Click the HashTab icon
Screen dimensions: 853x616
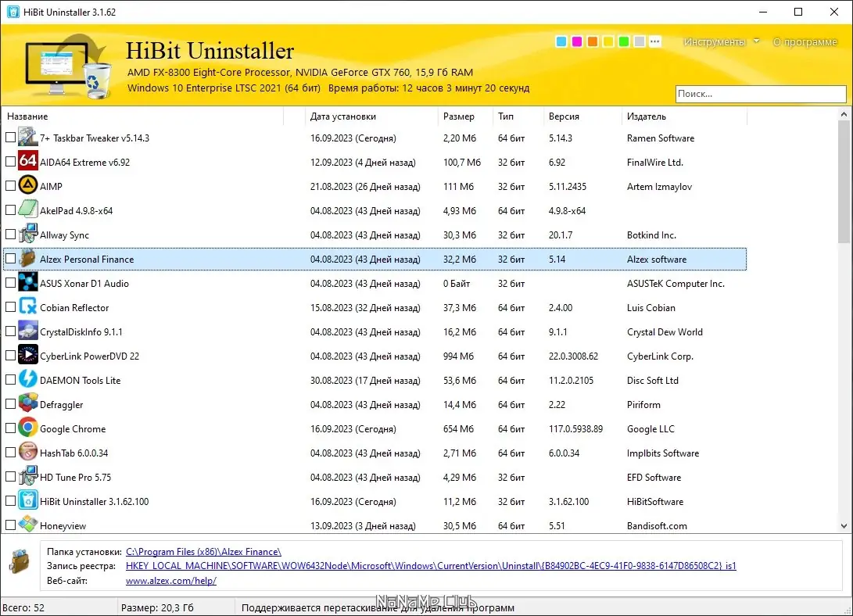pos(27,453)
